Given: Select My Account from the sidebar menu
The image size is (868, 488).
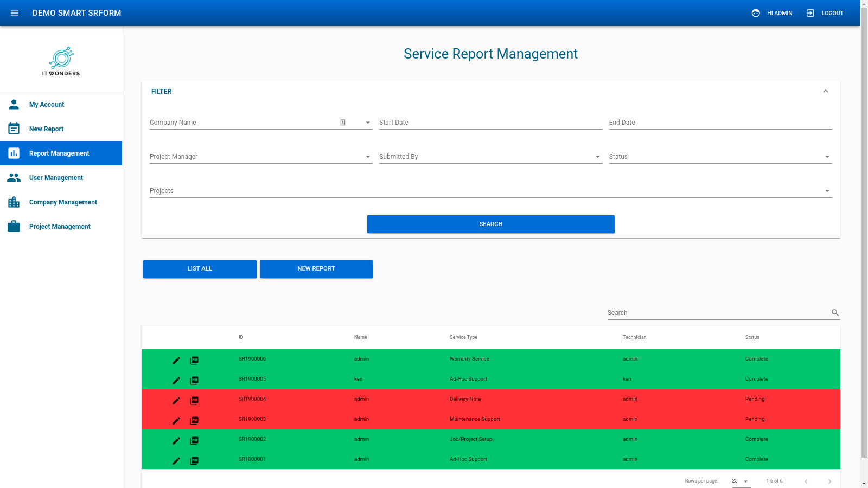Looking at the screenshot, I should click(x=47, y=104).
